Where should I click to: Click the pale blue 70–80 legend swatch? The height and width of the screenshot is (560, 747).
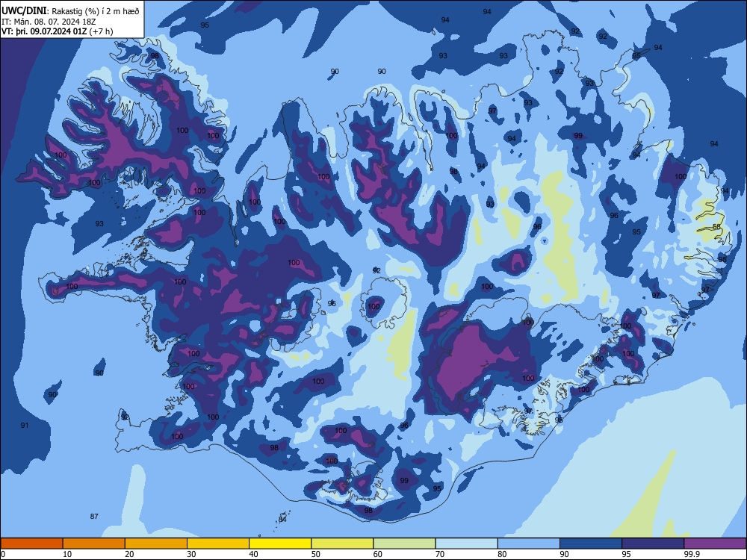(466, 544)
